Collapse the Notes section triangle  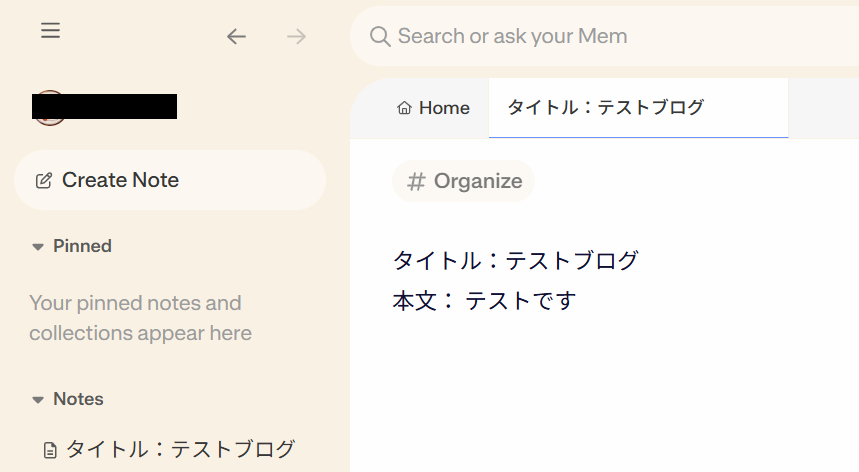tap(38, 399)
